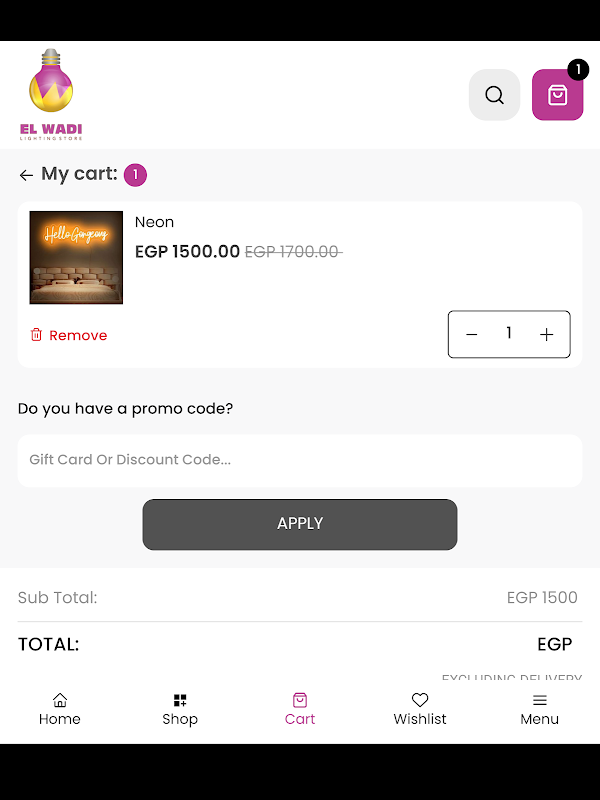Focus the Gift Card or Discount Code field
Viewport: 600px width, 800px height.
click(x=300, y=460)
